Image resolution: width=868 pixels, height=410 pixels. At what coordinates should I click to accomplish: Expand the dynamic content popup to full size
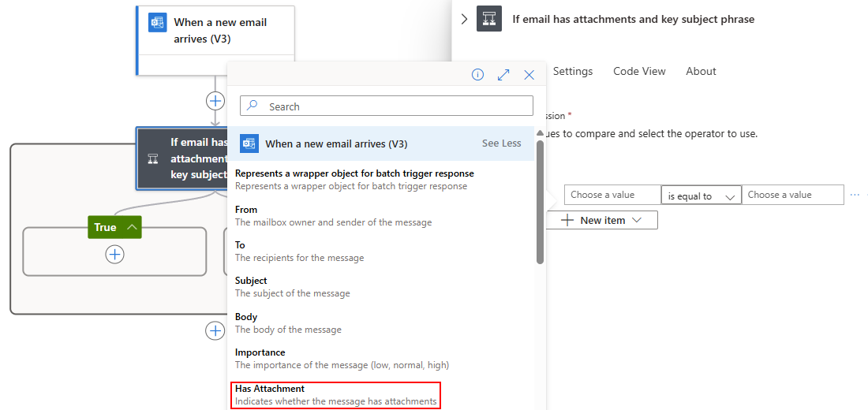(503, 75)
